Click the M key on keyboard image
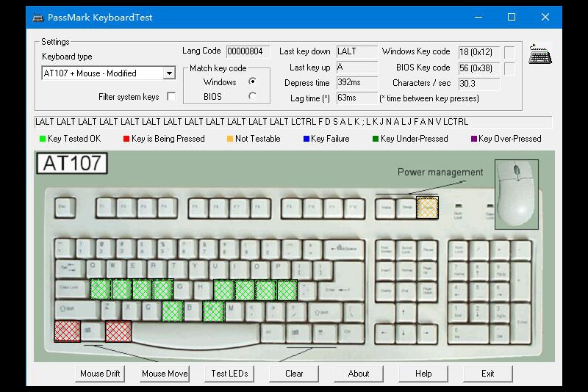This screenshot has width=588, height=392. click(234, 310)
